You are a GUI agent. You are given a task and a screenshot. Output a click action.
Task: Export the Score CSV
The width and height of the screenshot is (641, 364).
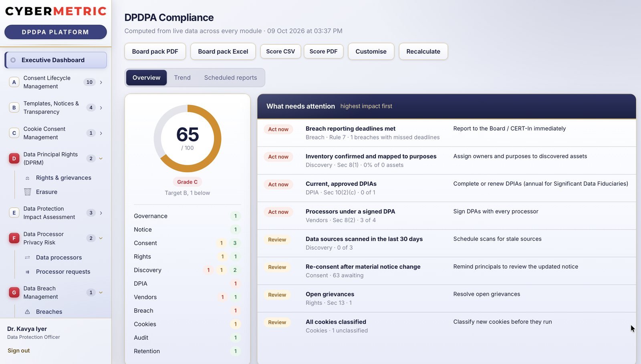[280, 51]
